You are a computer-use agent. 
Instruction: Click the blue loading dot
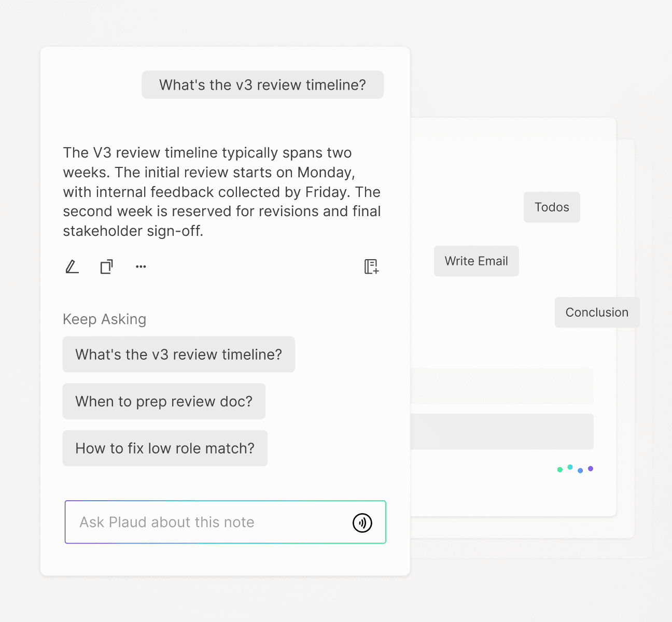(580, 471)
